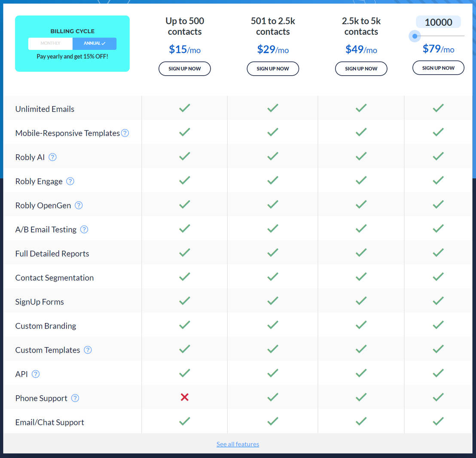
Task: Select the Annual billing option
Action: pyautogui.click(x=95, y=43)
